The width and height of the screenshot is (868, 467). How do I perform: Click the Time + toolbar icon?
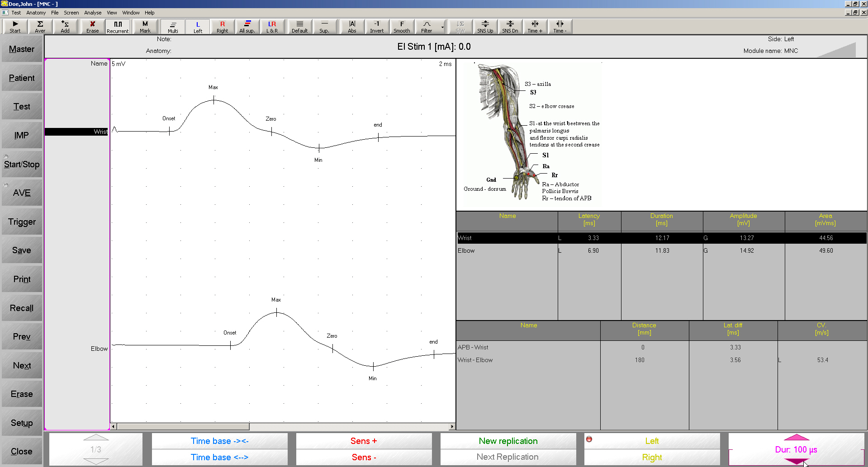coord(535,27)
